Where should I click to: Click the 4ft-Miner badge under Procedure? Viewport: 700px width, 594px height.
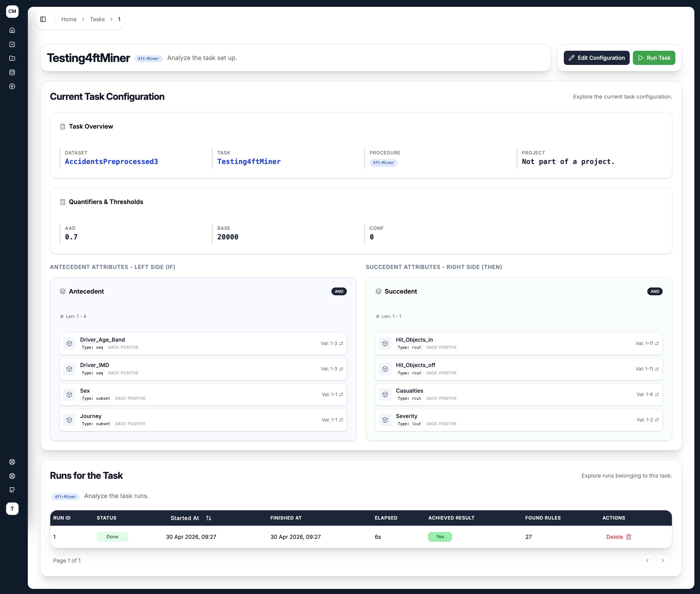pos(383,163)
